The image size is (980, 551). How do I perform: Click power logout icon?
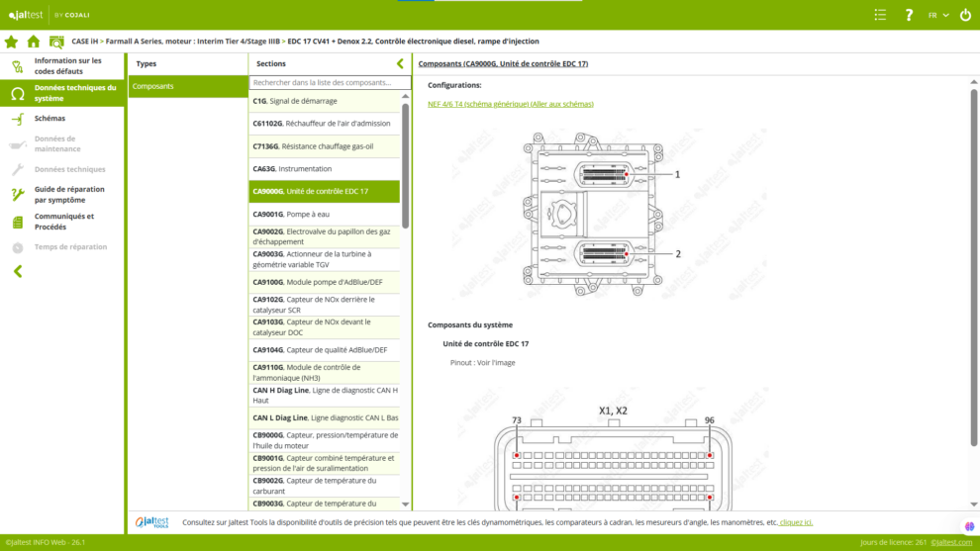[x=965, y=15]
